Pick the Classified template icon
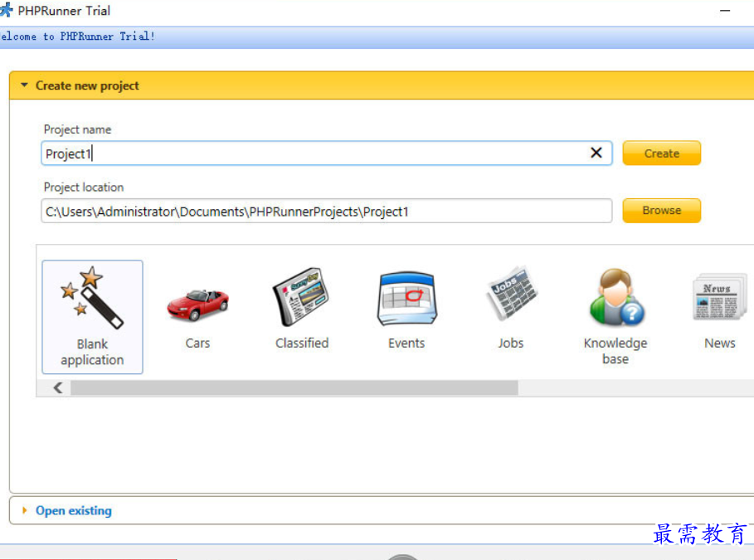The height and width of the screenshot is (560, 754). pyautogui.click(x=301, y=297)
